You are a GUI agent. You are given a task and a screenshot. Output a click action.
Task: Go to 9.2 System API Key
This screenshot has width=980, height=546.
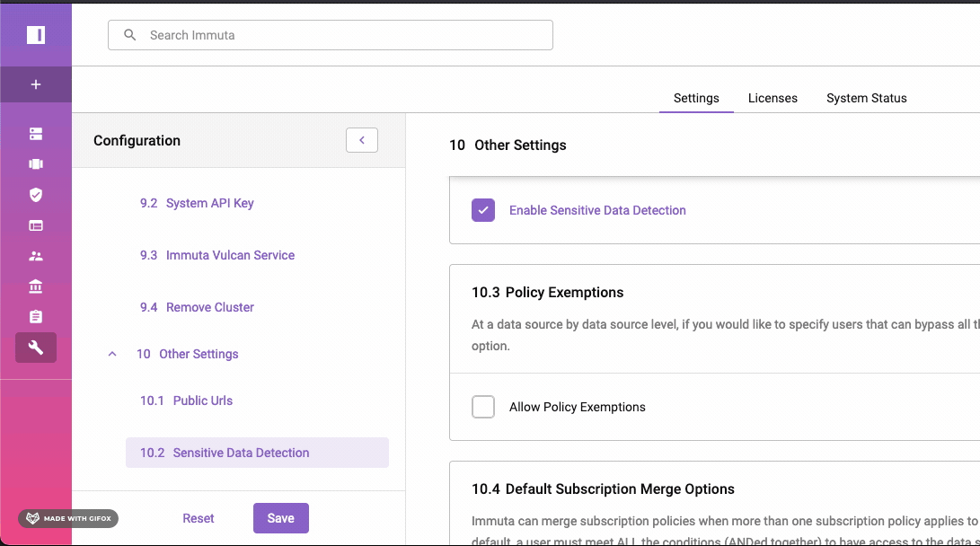click(x=197, y=203)
